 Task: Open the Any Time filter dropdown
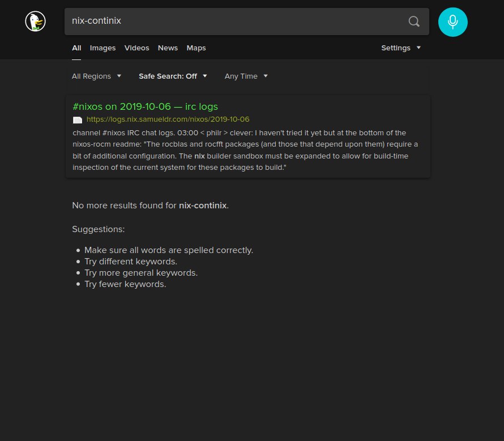246,76
